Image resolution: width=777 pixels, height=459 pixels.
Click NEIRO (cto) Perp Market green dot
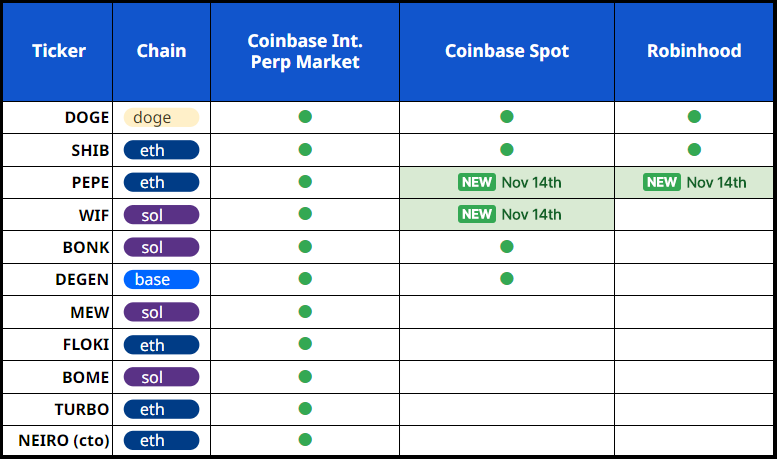coord(305,439)
